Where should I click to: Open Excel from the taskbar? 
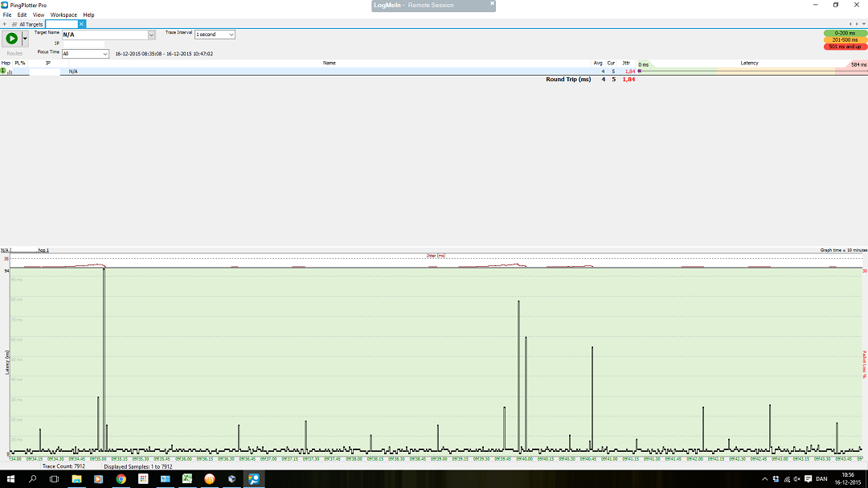[186, 478]
